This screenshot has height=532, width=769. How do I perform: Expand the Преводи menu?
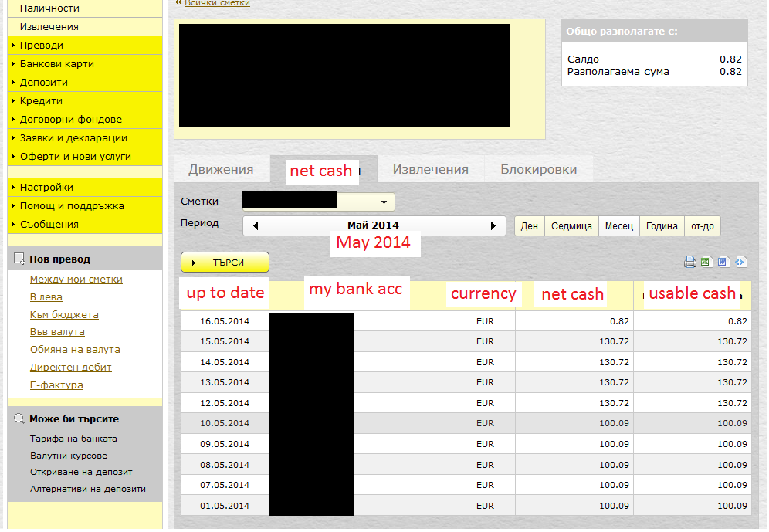pyautogui.click(x=85, y=45)
